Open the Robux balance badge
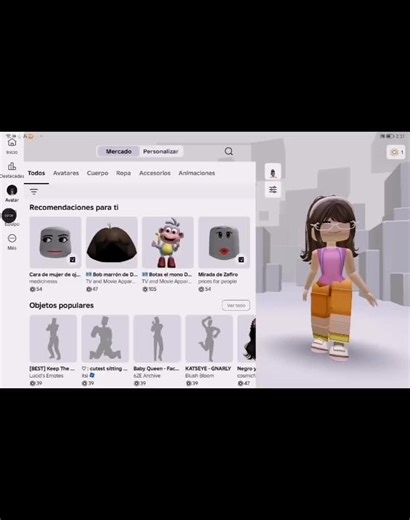 397,152
